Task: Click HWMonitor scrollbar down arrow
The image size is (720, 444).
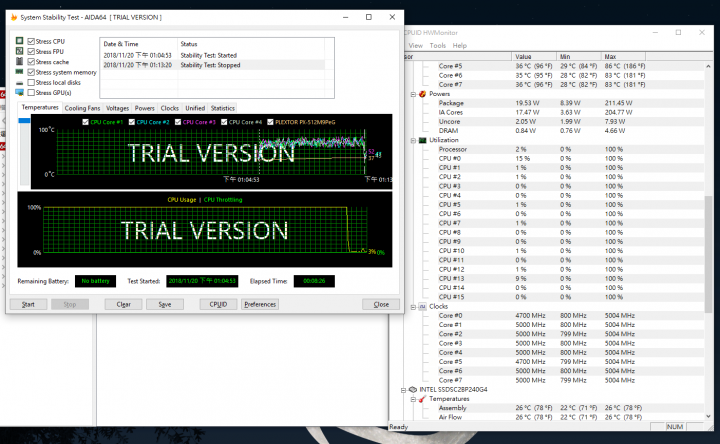Action: coord(709,416)
